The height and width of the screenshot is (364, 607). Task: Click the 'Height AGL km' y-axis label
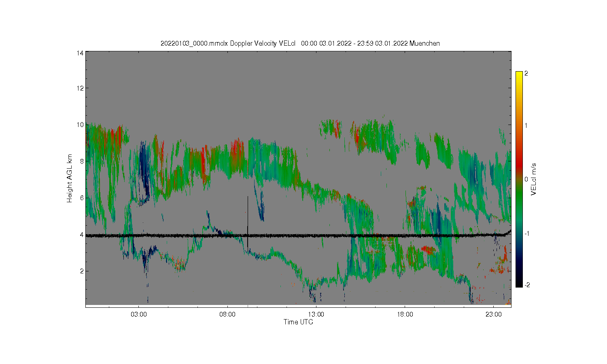click(x=70, y=178)
